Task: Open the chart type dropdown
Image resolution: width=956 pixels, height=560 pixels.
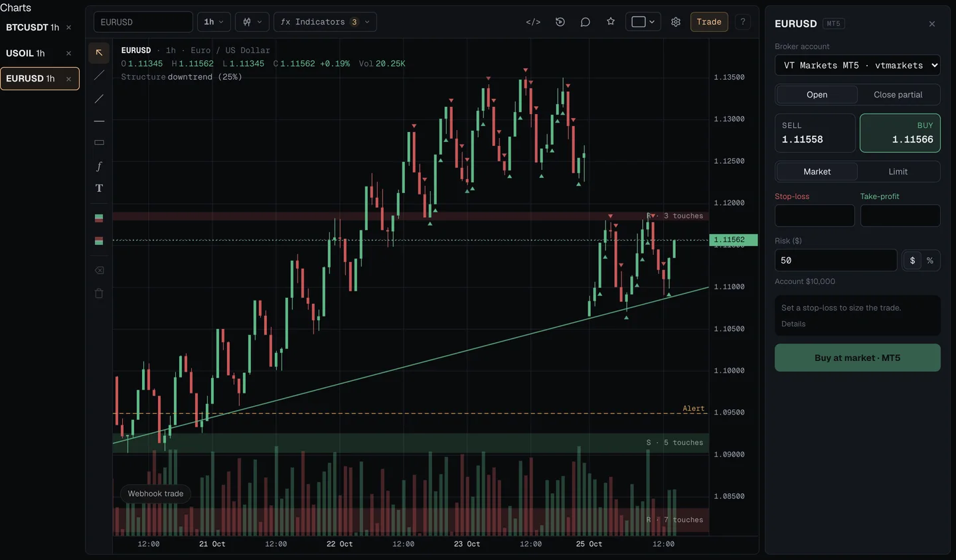Action: [252, 22]
